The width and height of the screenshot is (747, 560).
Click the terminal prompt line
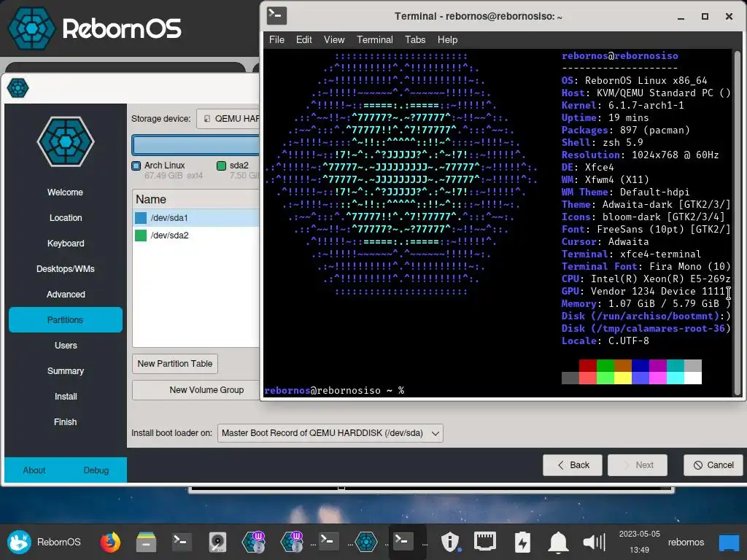pyautogui.click(x=334, y=391)
